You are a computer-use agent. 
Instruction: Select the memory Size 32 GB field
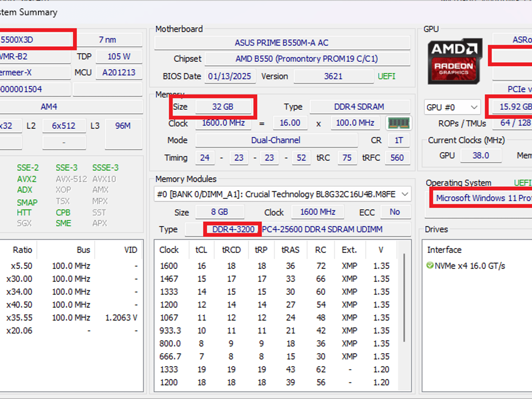pyautogui.click(x=223, y=107)
